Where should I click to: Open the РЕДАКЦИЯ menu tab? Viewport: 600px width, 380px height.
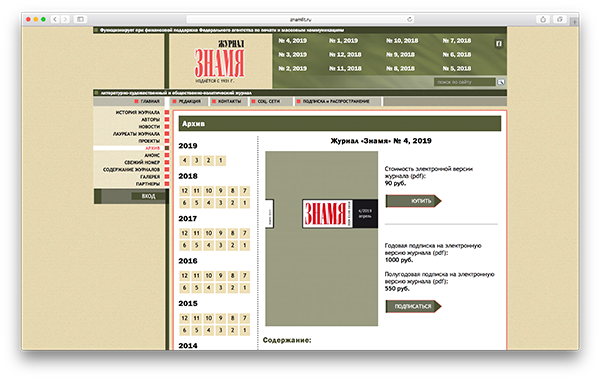(187, 101)
